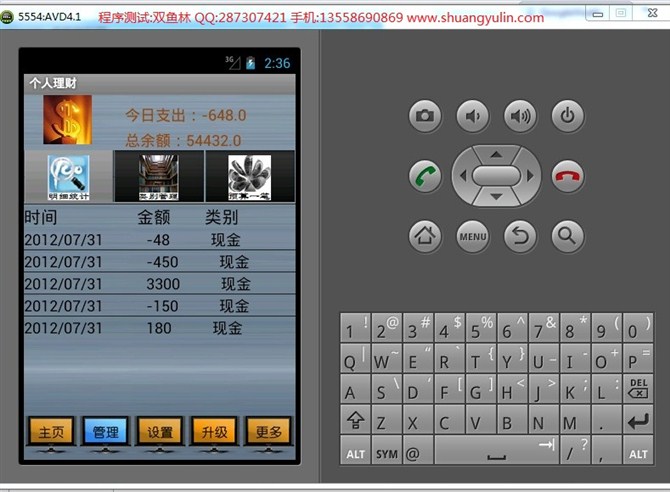Click the keyboard Enter return key
Image resolution: width=670 pixels, height=492 pixels.
pyautogui.click(x=638, y=420)
